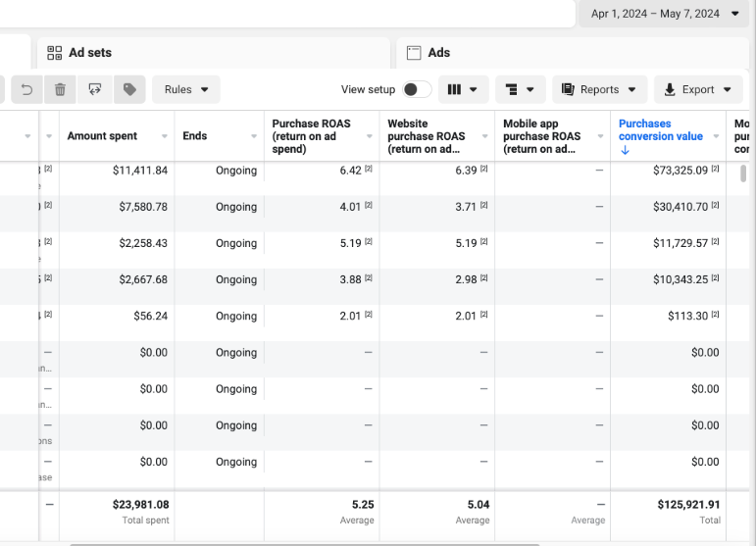Open the Rules dropdown

(x=185, y=89)
